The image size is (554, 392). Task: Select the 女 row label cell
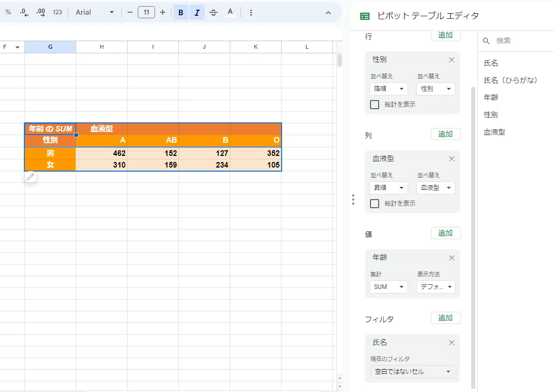tap(50, 165)
